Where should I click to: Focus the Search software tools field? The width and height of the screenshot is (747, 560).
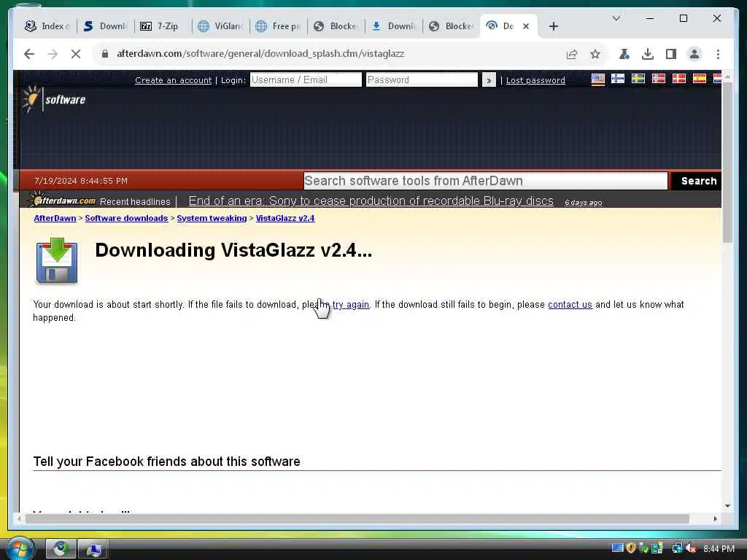485,181
